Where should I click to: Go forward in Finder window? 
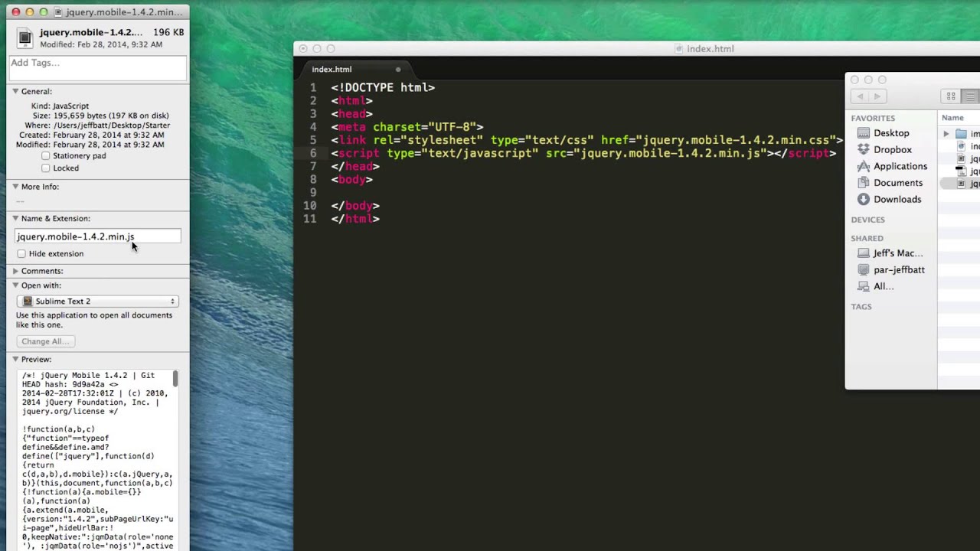877,96
